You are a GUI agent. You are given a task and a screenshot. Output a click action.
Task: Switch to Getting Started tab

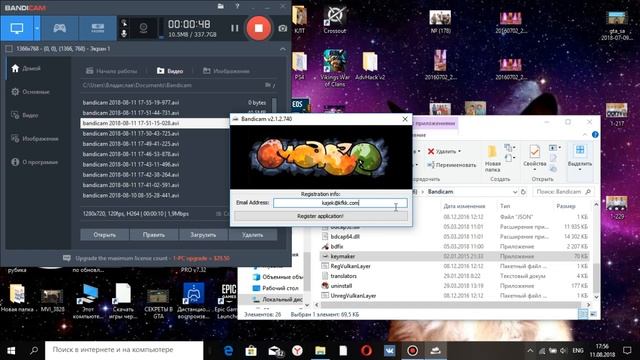coord(111,71)
